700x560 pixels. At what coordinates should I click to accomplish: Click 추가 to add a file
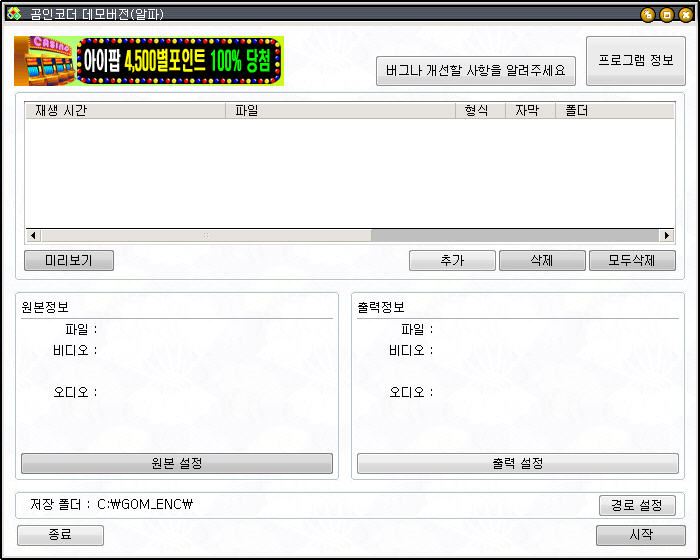(x=452, y=260)
